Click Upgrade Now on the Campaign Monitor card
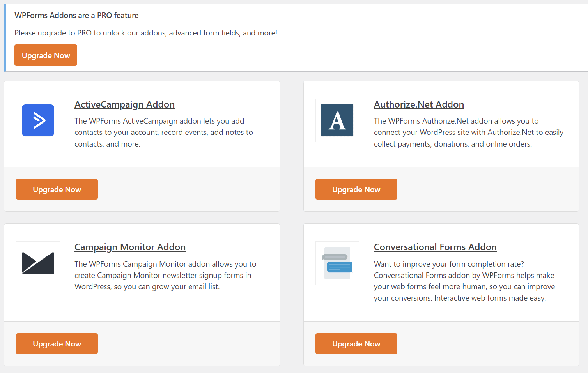The height and width of the screenshot is (373, 588). pyautogui.click(x=57, y=343)
